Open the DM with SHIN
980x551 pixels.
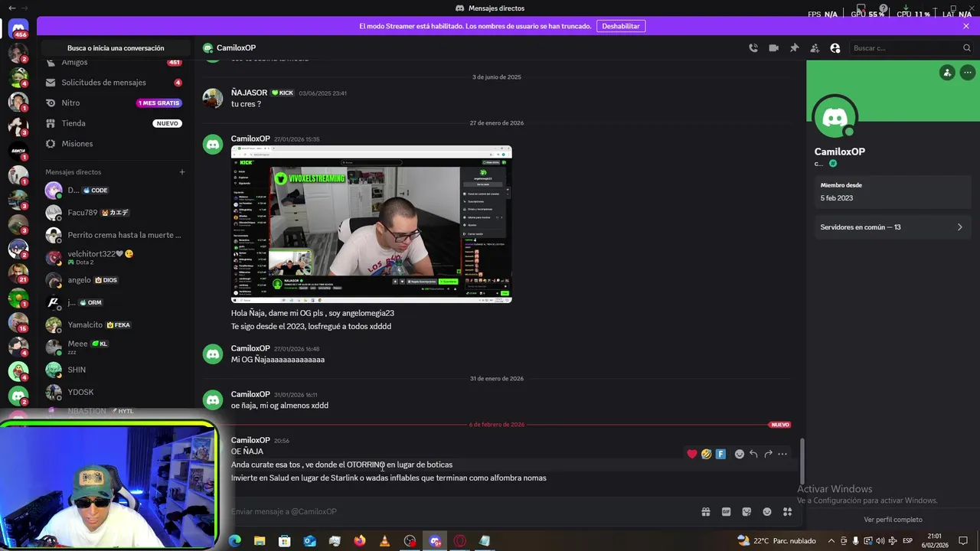[115, 370]
